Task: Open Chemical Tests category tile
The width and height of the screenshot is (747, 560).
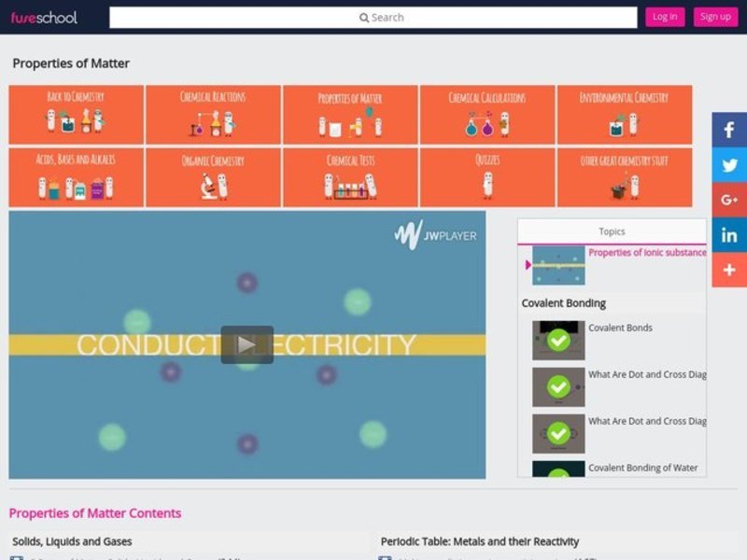Action: coord(350,177)
